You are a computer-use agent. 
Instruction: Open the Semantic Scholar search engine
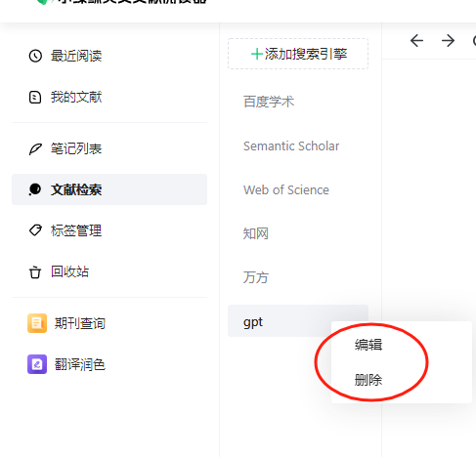coord(298,146)
